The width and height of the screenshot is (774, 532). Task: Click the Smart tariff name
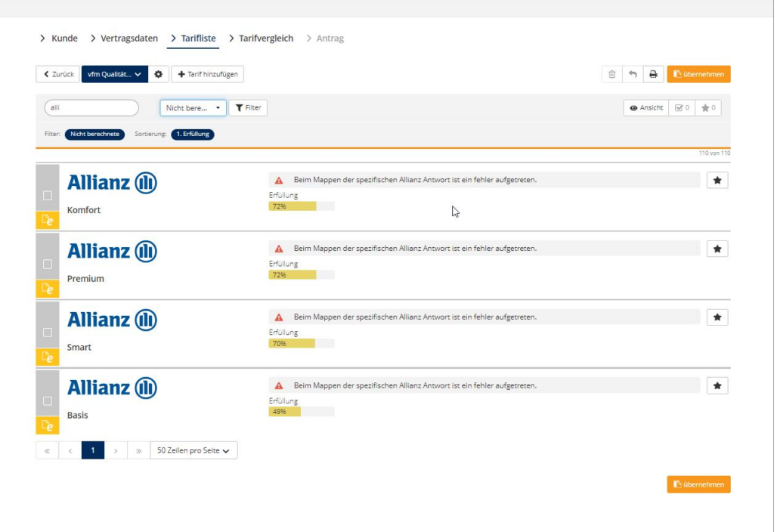pos(79,347)
